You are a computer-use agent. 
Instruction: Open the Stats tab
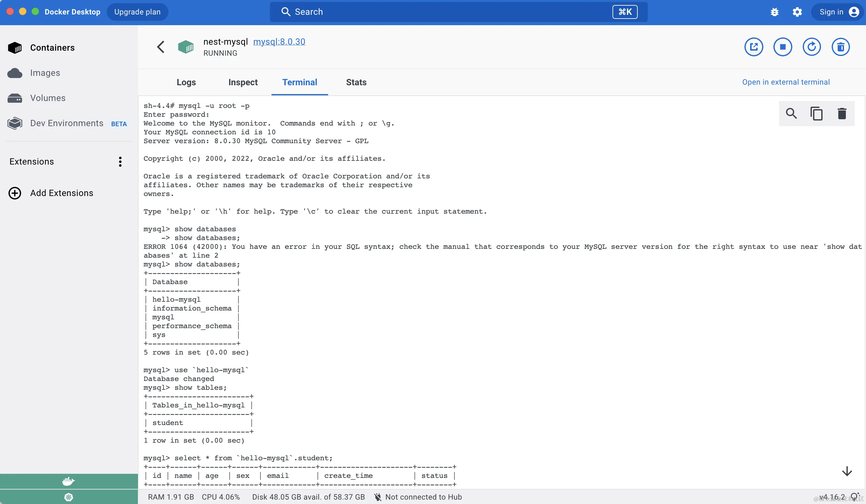click(x=356, y=82)
